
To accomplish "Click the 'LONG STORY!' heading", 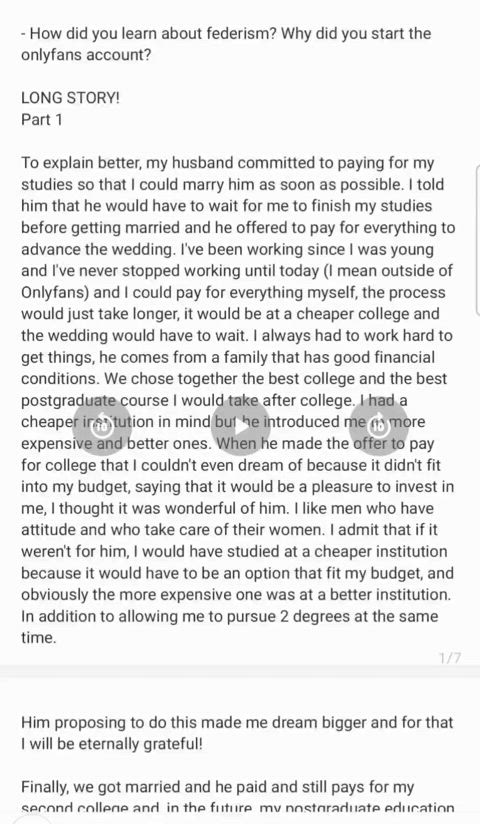I will (70, 98).
